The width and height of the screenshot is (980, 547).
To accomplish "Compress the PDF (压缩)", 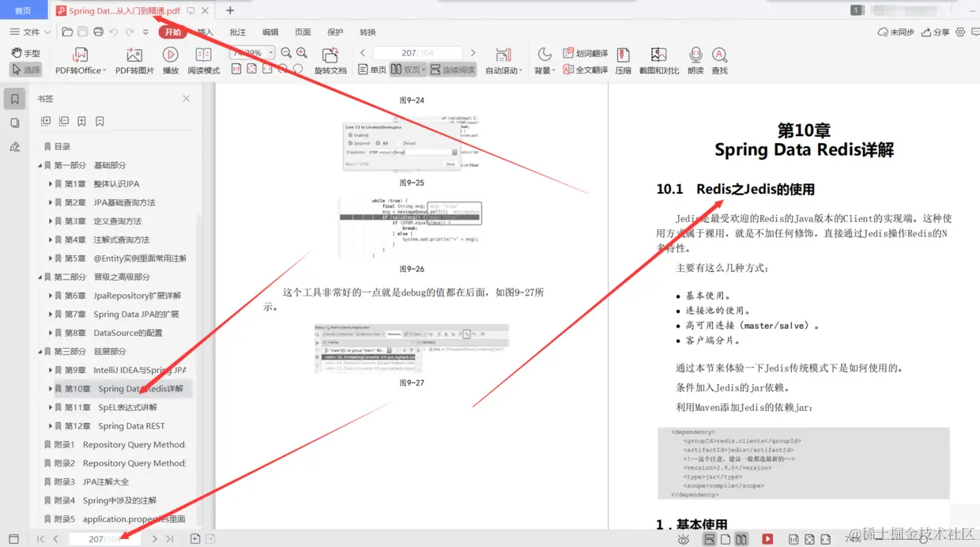I will [624, 61].
